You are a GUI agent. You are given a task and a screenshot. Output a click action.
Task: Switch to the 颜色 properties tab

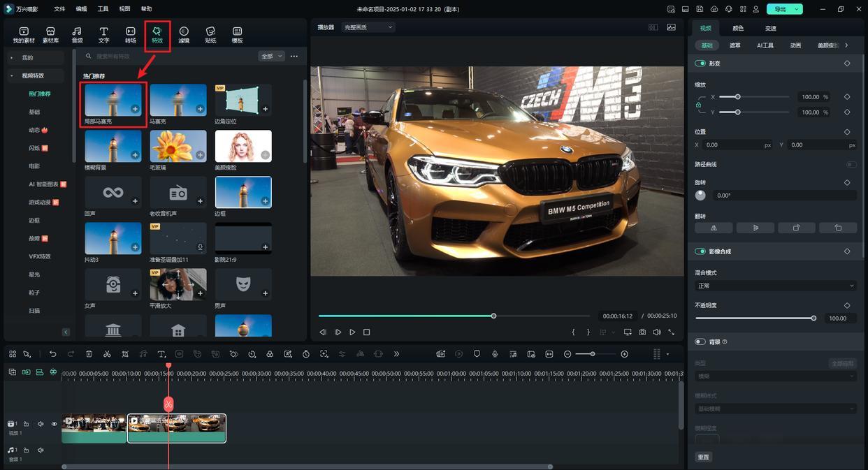pos(738,28)
